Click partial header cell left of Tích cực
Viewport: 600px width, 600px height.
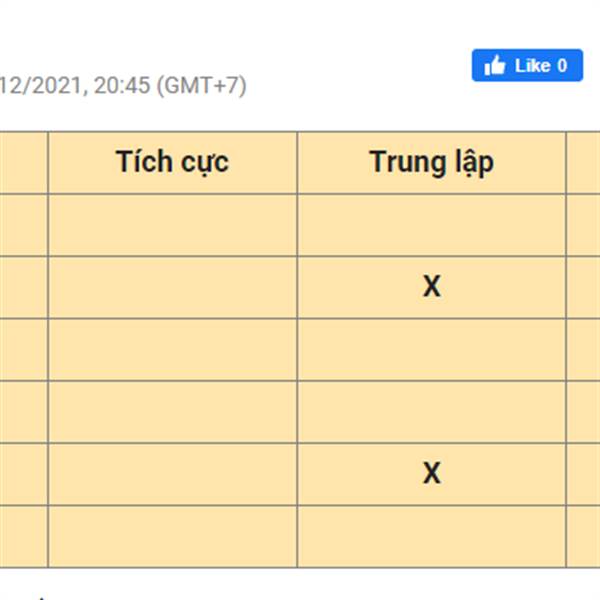(23, 163)
